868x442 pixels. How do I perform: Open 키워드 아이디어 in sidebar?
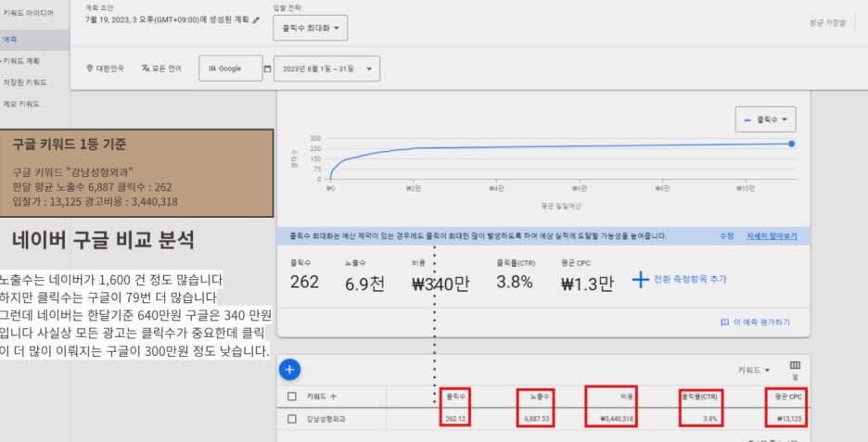click(28, 13)
